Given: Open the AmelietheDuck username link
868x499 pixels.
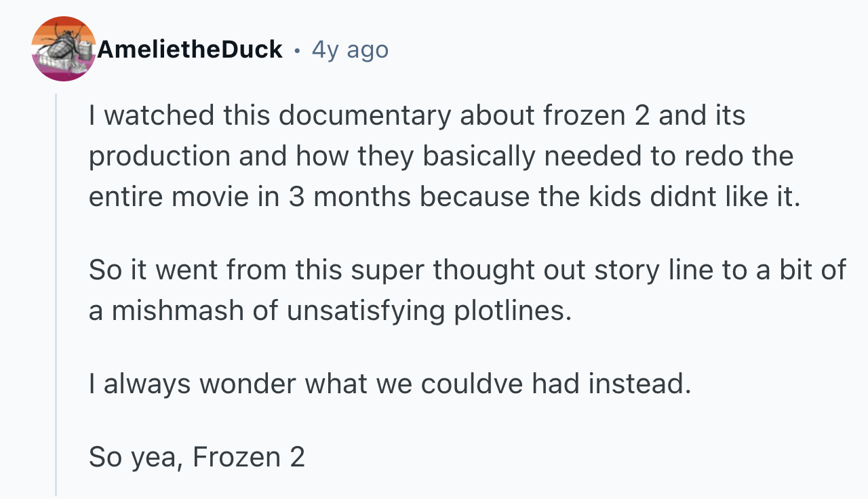Looking at the screenshot, I should click(190, 49).
